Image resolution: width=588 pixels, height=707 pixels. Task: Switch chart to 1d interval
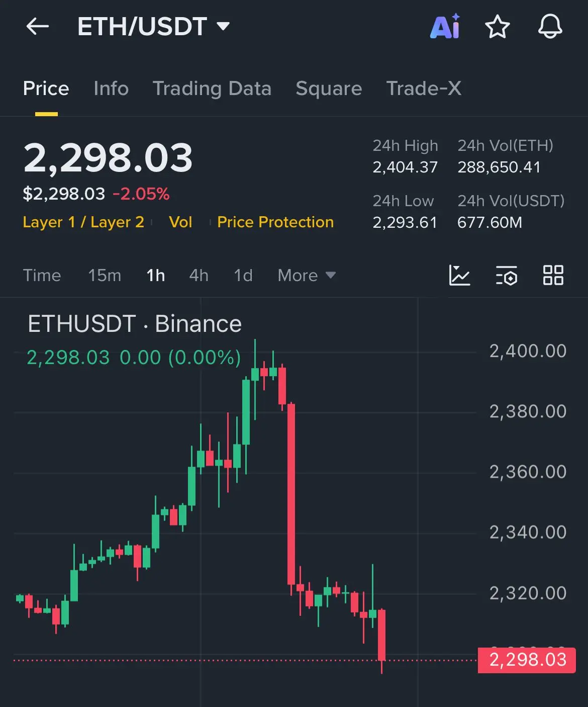243,275
